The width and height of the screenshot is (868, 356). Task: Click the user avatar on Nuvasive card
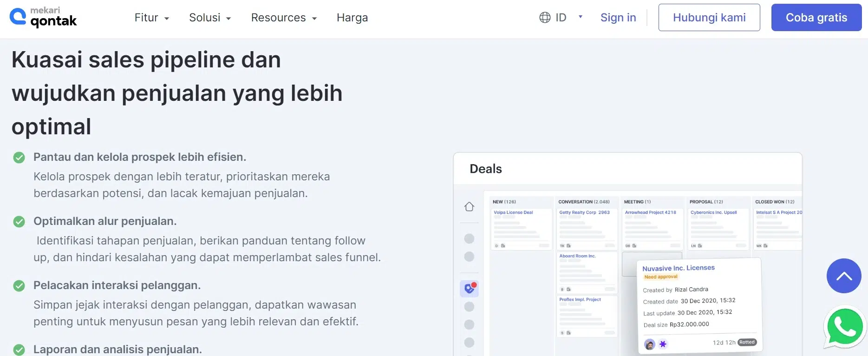pos(650,344)
